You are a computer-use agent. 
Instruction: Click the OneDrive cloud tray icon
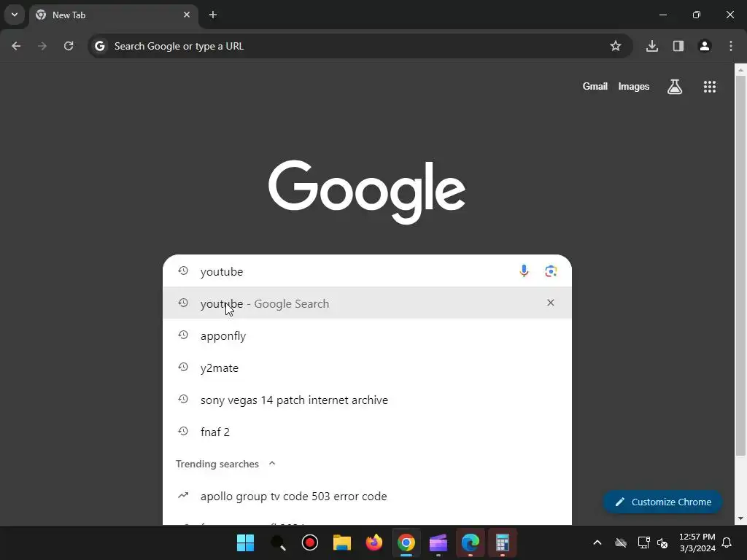621,542
